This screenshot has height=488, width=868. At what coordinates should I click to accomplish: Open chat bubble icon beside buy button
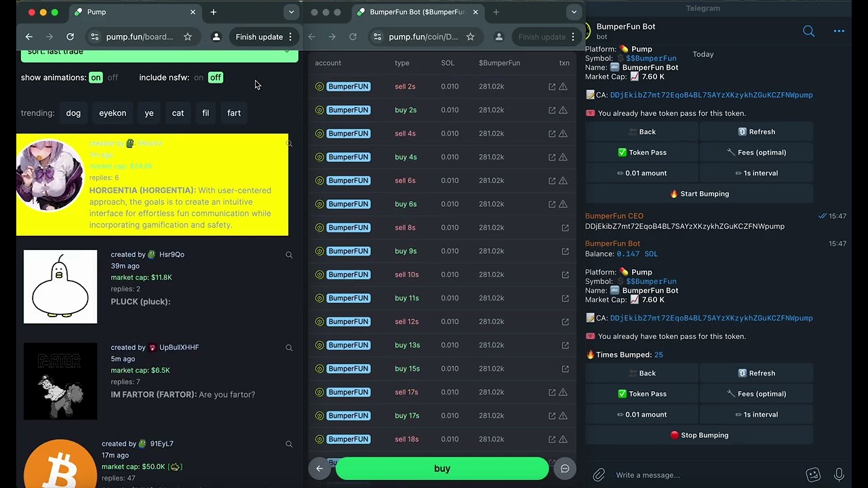[x=565, y=468]
